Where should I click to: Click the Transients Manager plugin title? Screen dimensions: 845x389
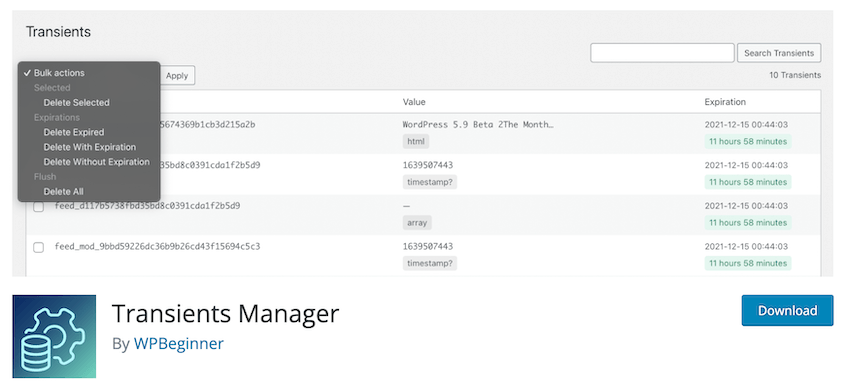tap(225, 313)
